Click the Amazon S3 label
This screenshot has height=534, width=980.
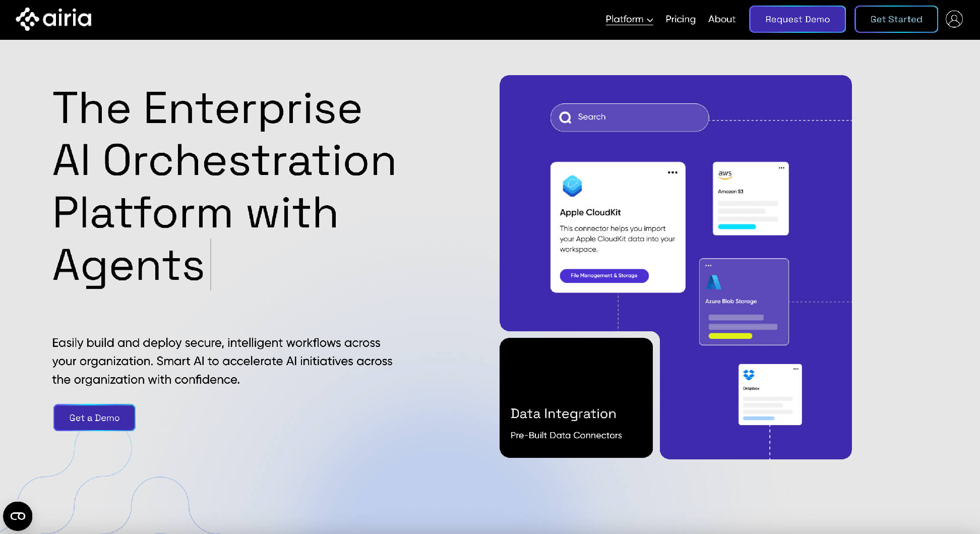(730, 192)
